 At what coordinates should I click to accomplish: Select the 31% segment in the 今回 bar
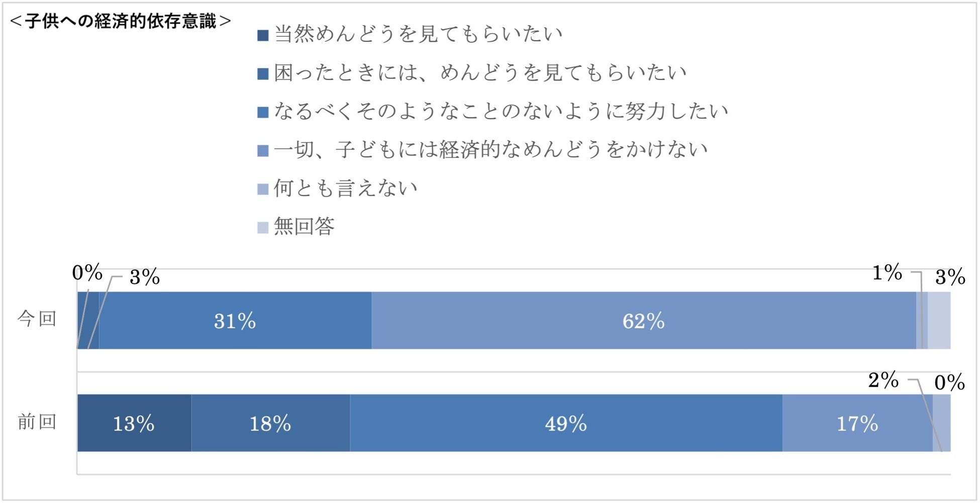pyautogui.click(x=235, y=321)
